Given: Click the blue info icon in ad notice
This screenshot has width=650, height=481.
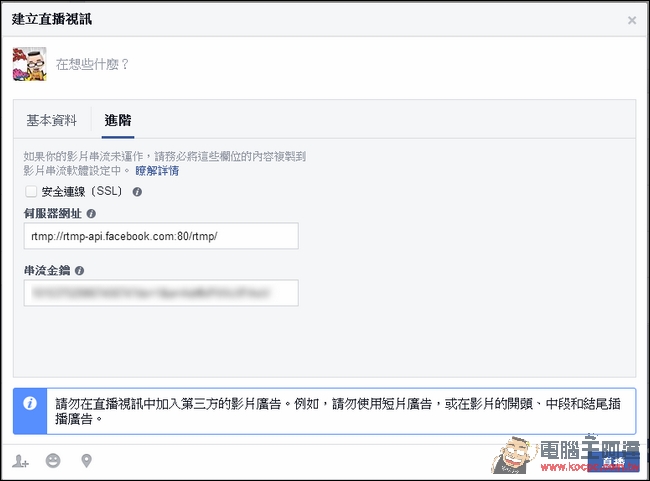Looking at the screenshot, I should [x=30, y=403].
